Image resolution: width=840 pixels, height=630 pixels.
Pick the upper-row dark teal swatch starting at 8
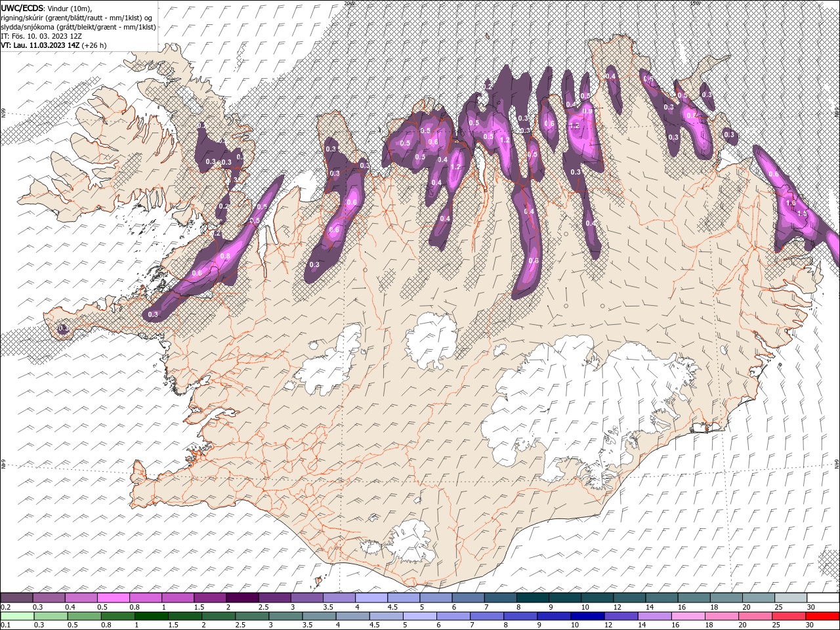(532, 598)
